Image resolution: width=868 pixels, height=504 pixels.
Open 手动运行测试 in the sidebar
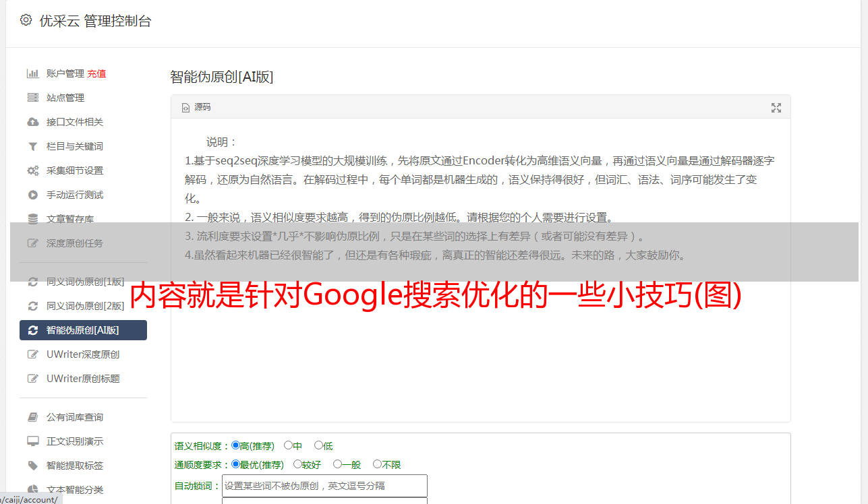[x=75, y=195]
